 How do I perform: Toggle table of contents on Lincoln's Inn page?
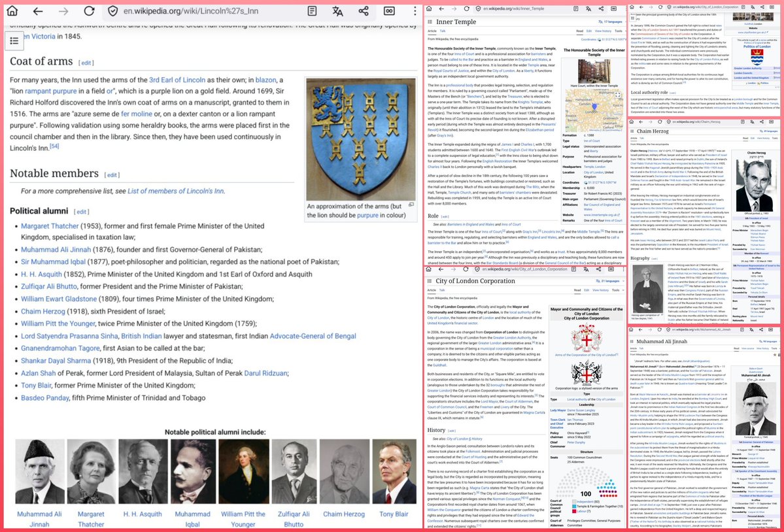(x=14, y=41)
